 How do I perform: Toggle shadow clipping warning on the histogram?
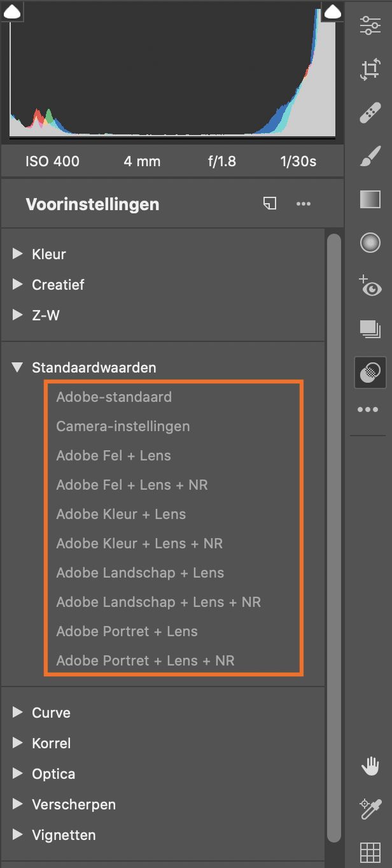[x=12, y=11]
